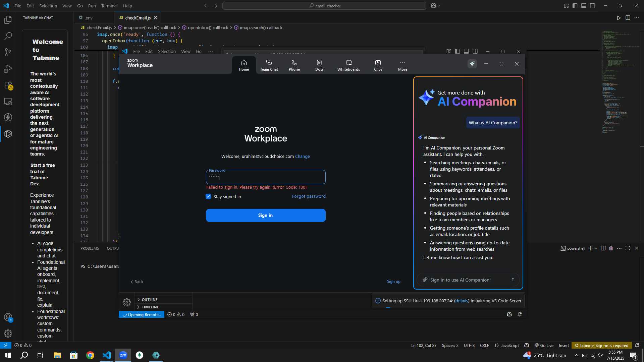This screenshot has width=644, height=362.
Task: Open the Terminal menu
Action: 109,6
